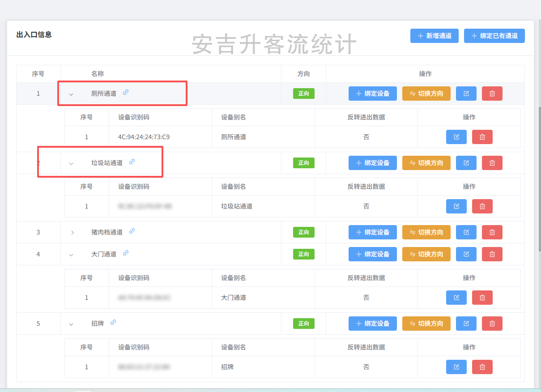
Task: Click the delete icon for the 招牌 device
Action: (482, 366)
